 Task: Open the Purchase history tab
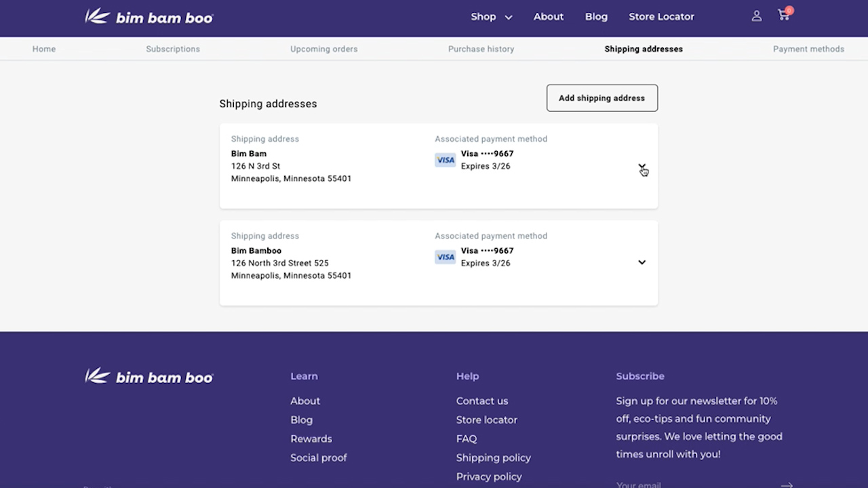[481, 49]
